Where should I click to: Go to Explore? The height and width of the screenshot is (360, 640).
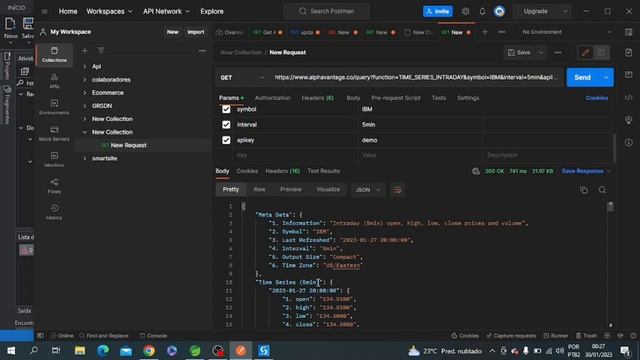point(212,11)
